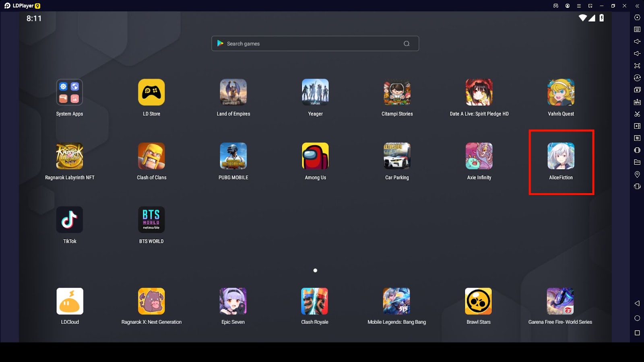Click the Google Play icon in search bar

coord(220,43)
